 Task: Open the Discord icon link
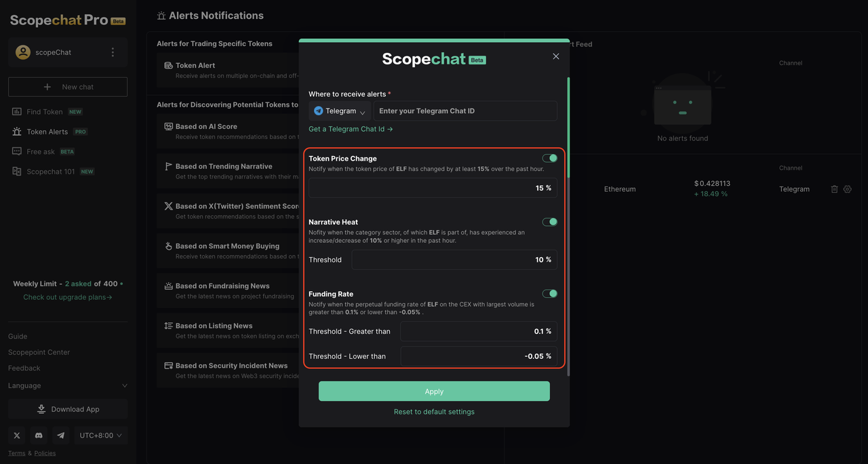[39, 436]
